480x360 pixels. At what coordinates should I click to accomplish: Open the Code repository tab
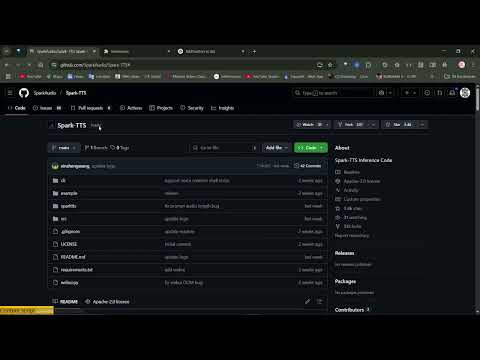click(17, 108)
